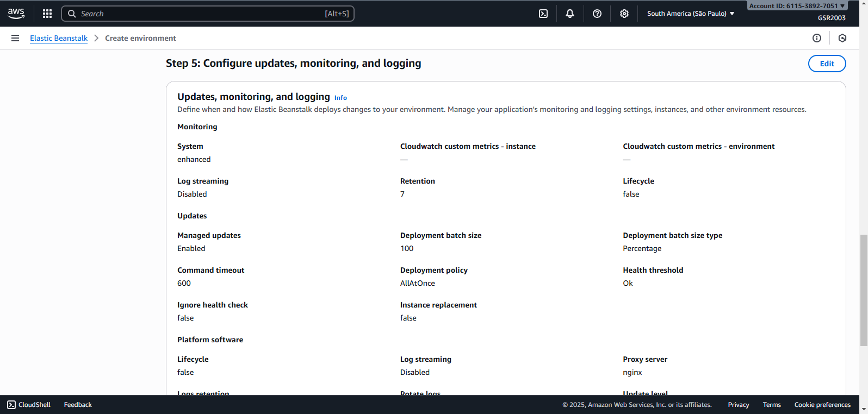Open CloudShell from top bar icon

click(543, 14)
